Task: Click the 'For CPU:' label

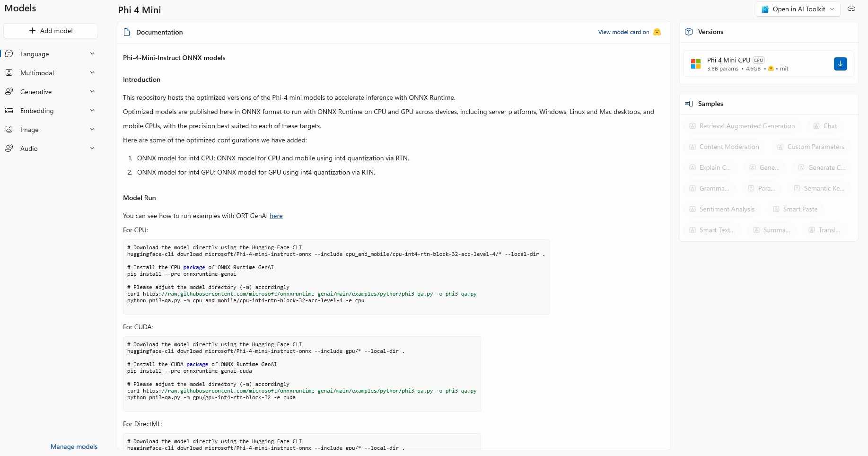Action: coord(135,230)
